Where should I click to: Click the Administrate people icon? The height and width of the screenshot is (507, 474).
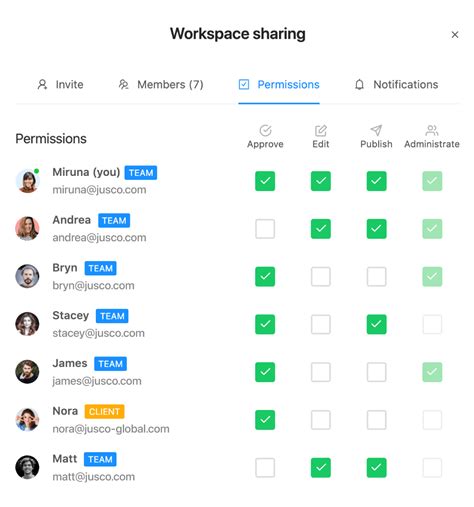pyautogui.click(x=432, y=130)
